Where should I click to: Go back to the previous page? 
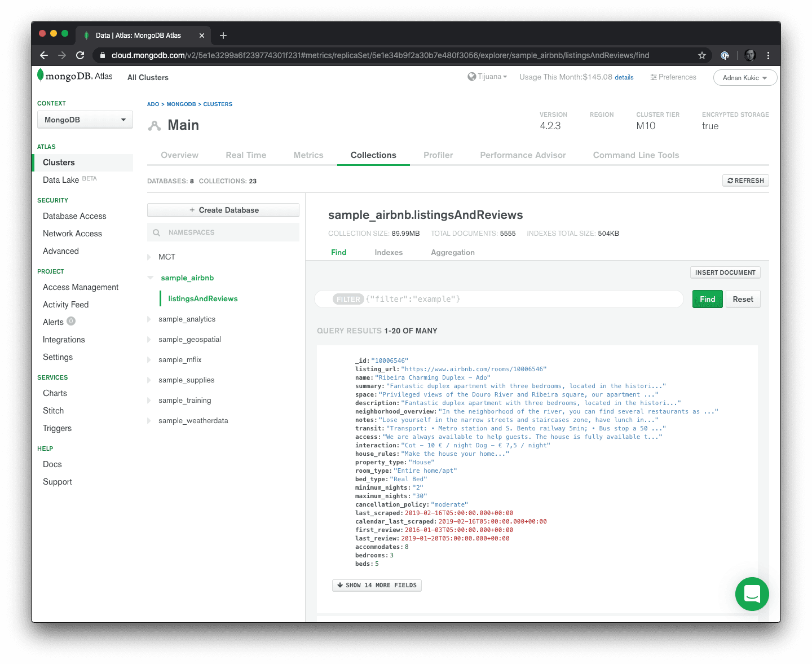point(44,55)
